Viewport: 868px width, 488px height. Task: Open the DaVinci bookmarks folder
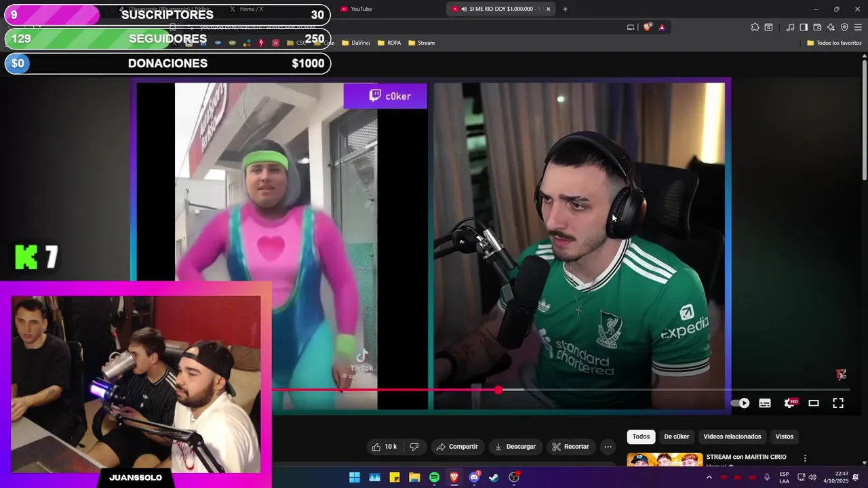356,43
